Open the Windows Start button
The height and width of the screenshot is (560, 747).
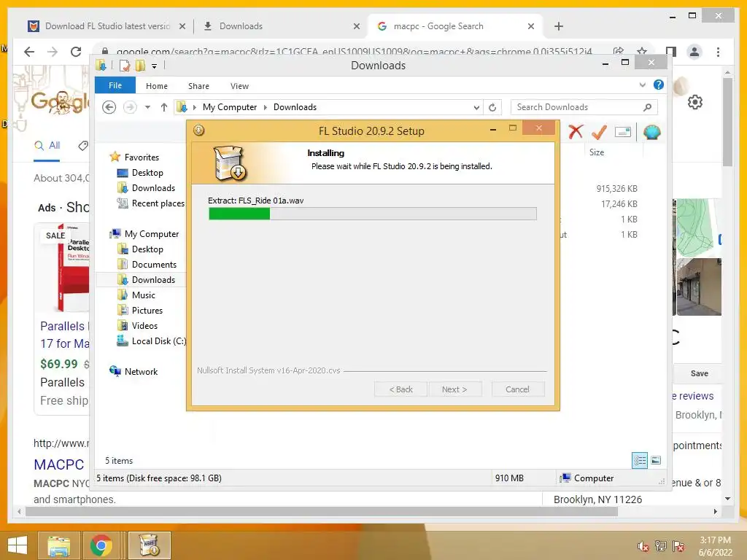pos(18,545)
